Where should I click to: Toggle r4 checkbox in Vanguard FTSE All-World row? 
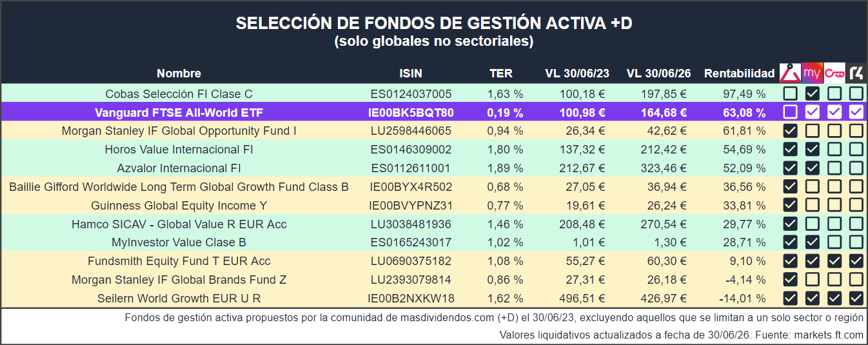pos(856,112)
